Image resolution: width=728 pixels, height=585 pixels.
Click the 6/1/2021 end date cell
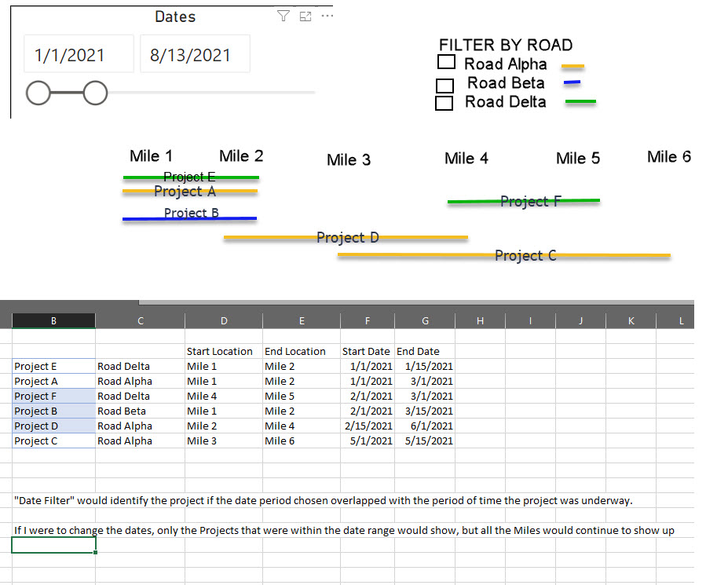tap(425, 426)
